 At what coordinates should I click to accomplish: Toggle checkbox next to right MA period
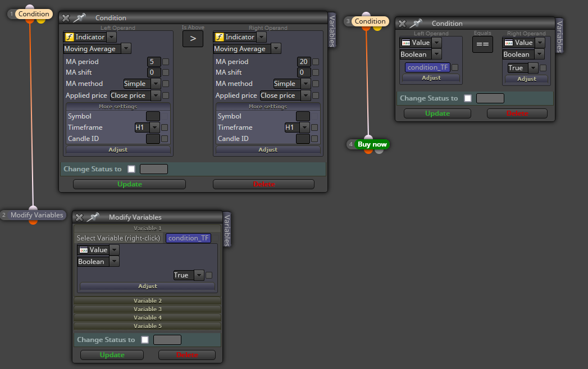tap(316, 62)
